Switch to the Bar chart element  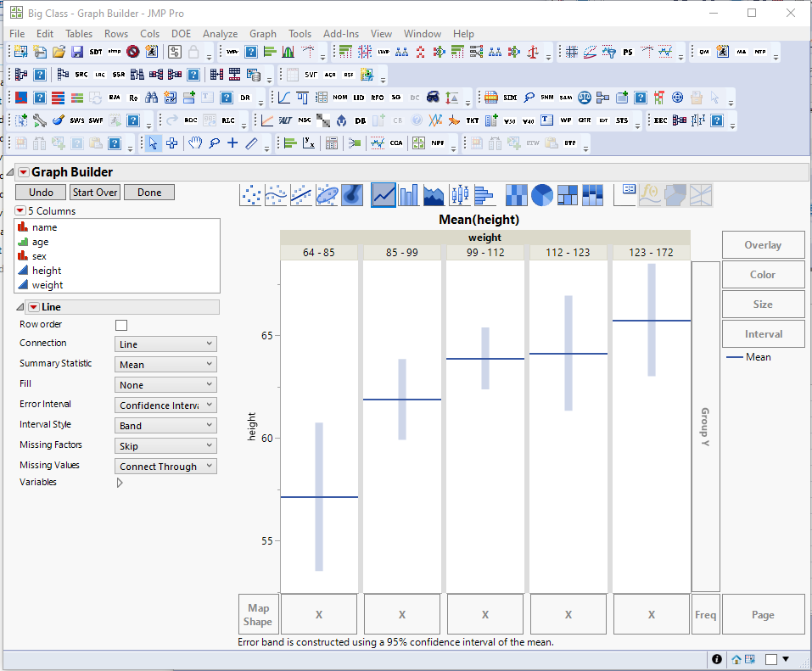(x=410, y=194)
